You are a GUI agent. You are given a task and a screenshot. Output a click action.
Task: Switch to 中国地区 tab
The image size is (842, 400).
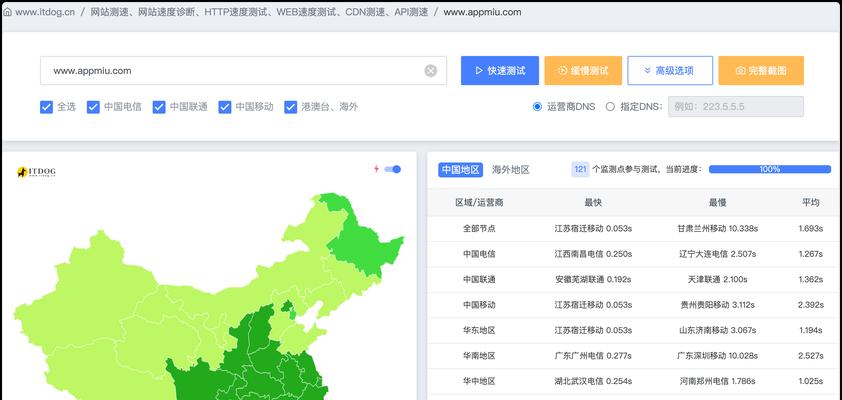click(x=461, y=170)
